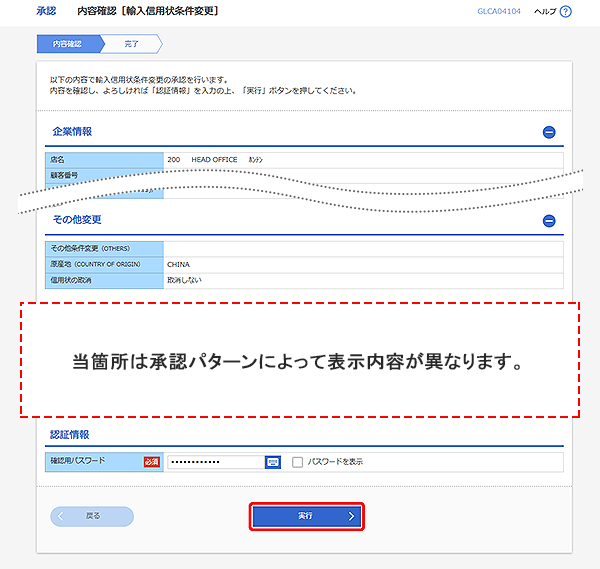
Task: Click the red 必須 badge
Action: tap(152, 462)
